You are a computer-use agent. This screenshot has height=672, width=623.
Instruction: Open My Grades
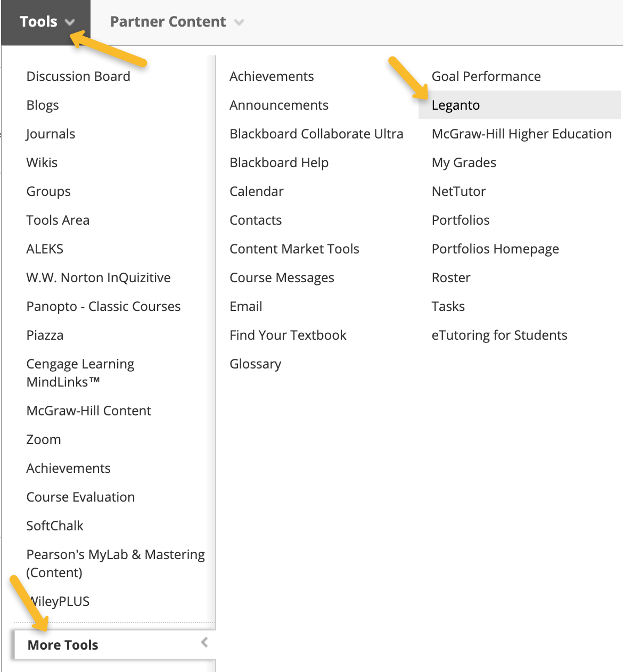tap(464, 162)
